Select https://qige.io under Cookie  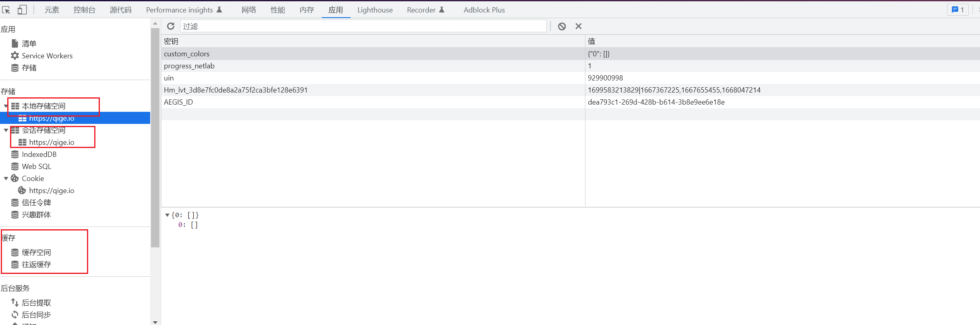click(47, 190)
